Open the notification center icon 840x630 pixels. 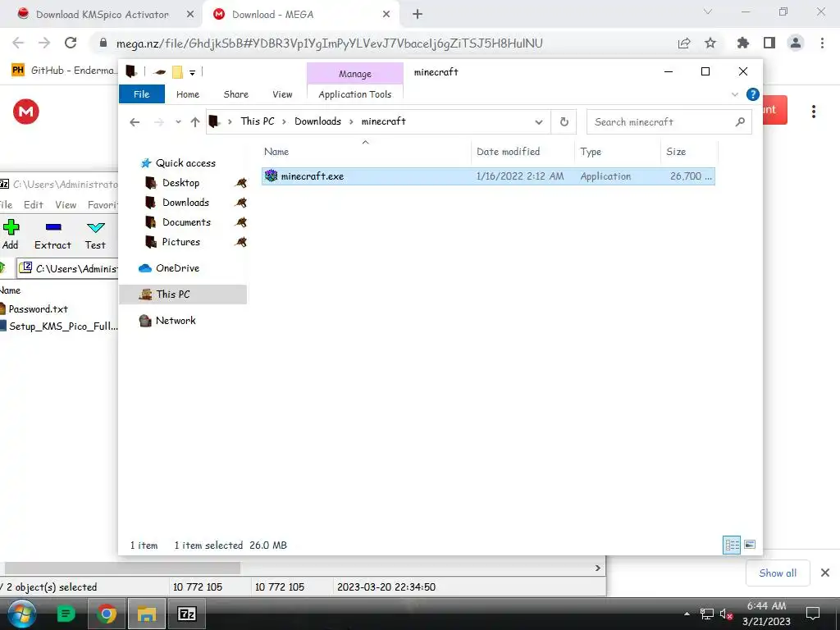[813, 614]
